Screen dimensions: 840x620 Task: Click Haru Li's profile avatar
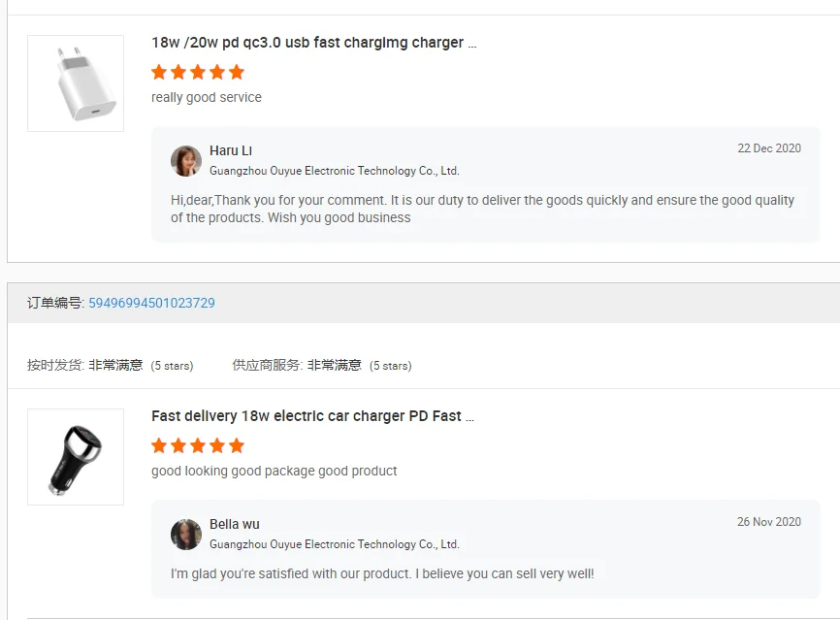pos(186,161)
